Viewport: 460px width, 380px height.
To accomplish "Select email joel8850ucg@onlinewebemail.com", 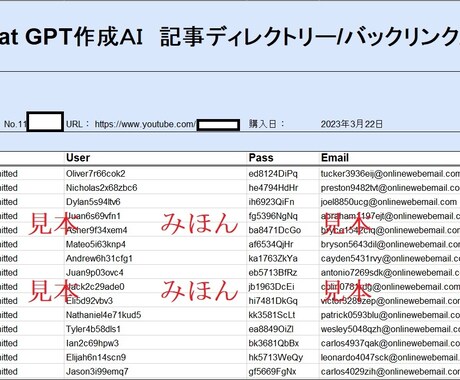I will 389,202.
